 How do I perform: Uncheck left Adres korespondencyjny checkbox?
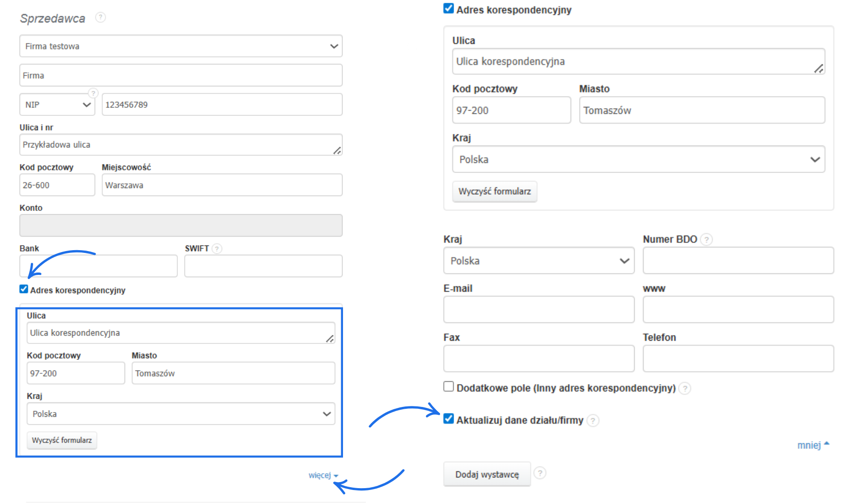24,289
